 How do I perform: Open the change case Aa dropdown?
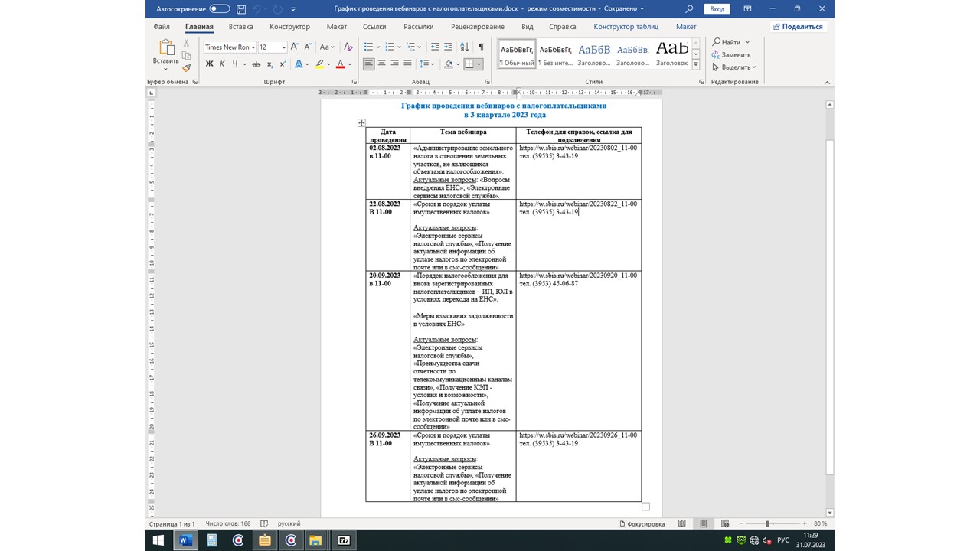point(327,47)
